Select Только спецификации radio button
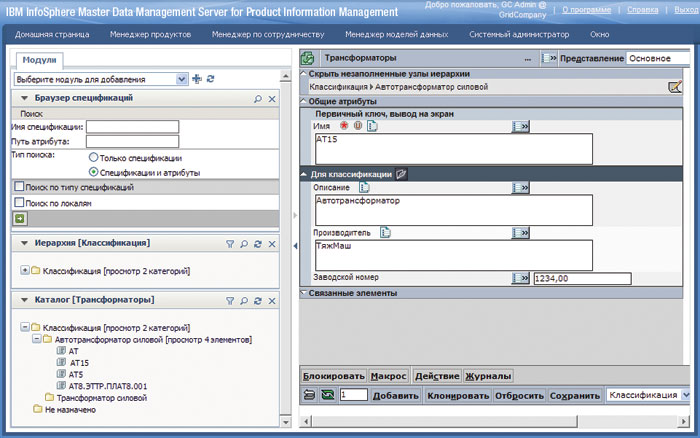Screen dimensions: 700x438 pyautogui.click(x=93, y=157)
